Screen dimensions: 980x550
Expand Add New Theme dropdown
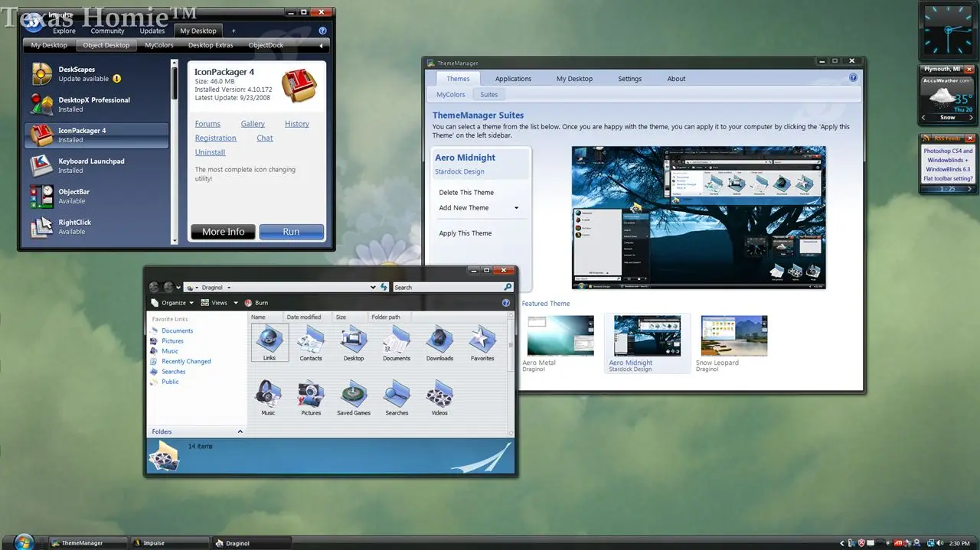point(516,208)
